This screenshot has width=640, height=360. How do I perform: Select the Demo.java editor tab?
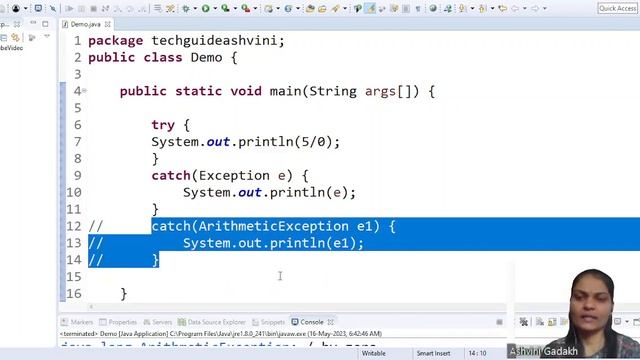[x=85, y=24]
